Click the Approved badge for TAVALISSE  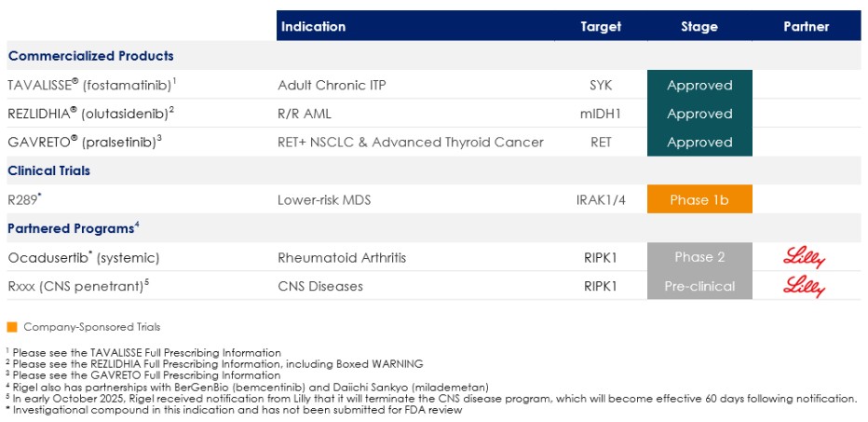pos(699,86)
